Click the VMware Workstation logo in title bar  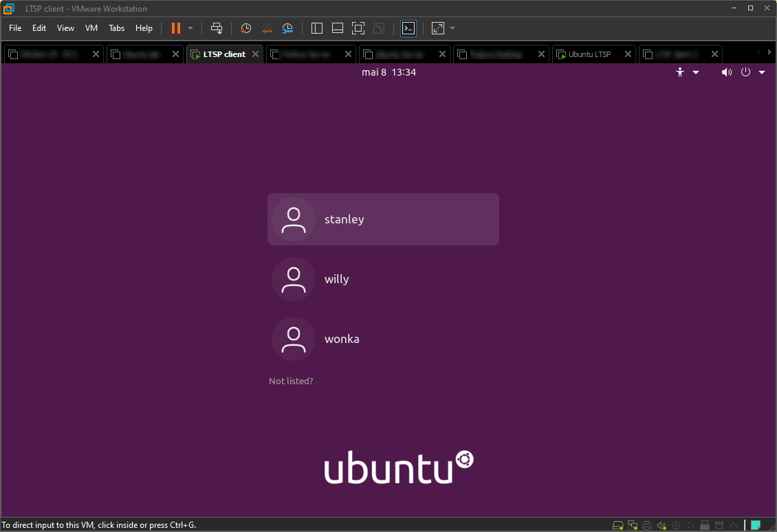click(x=8, y=8)
